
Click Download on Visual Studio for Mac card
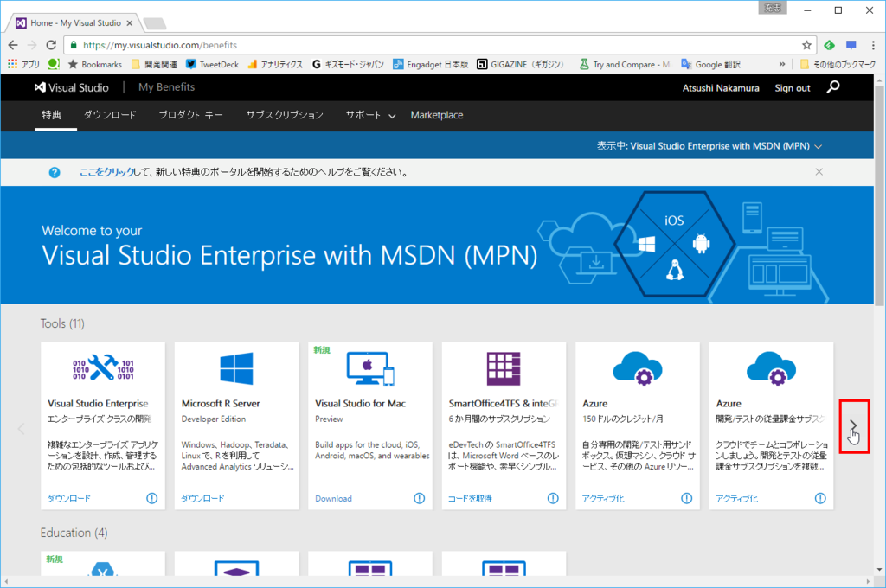333,498
